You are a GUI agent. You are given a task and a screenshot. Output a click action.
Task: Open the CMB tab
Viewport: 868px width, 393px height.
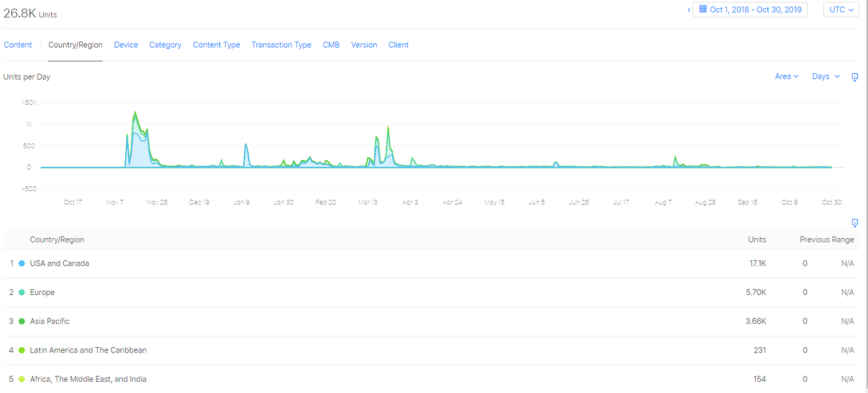tap(331, 45)
